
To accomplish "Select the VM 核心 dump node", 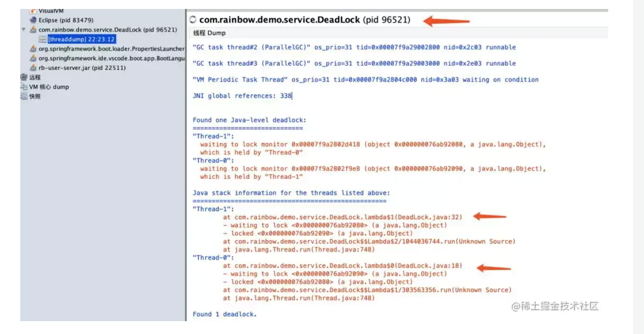I will pos(49,87).
